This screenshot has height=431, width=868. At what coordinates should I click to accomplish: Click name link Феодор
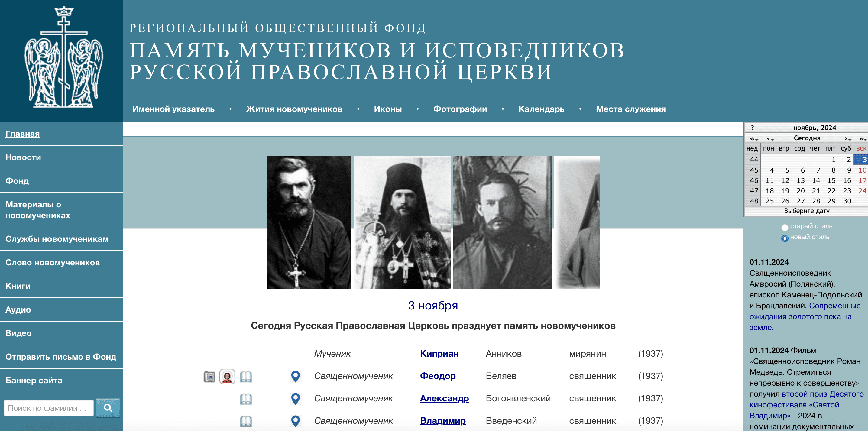tap(438, 376)
